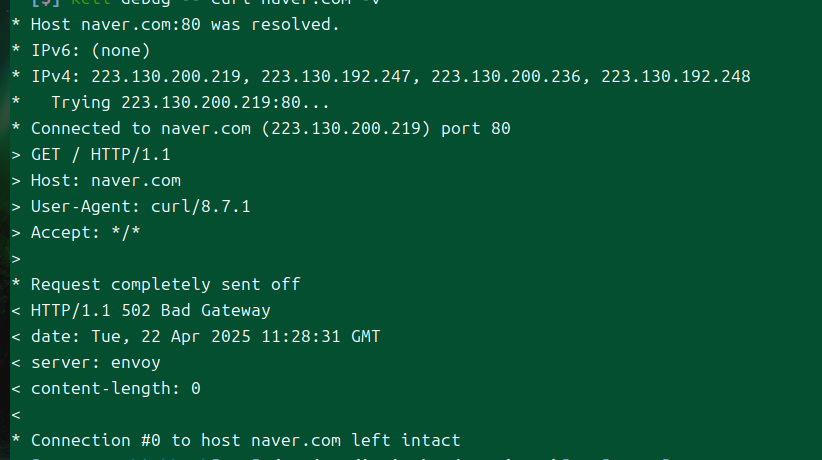Click the 'GET / HTTP/1.1' request line

click(x=101, y=155)
